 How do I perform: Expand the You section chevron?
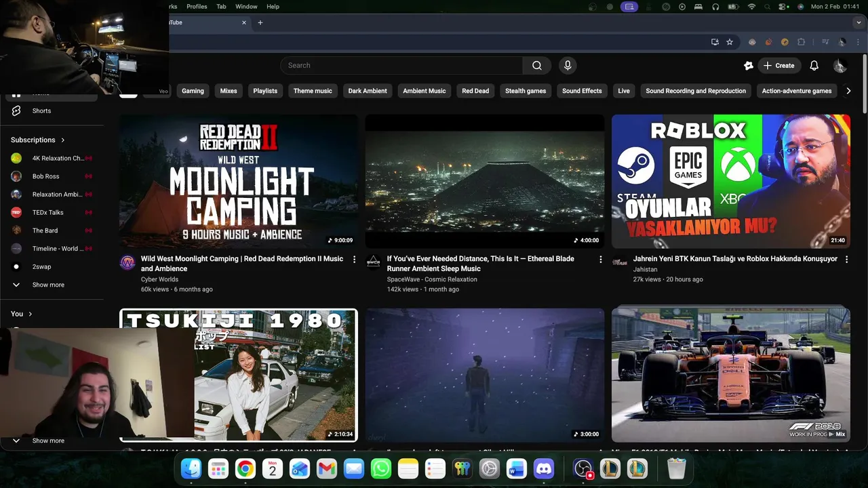pos(30,314)
